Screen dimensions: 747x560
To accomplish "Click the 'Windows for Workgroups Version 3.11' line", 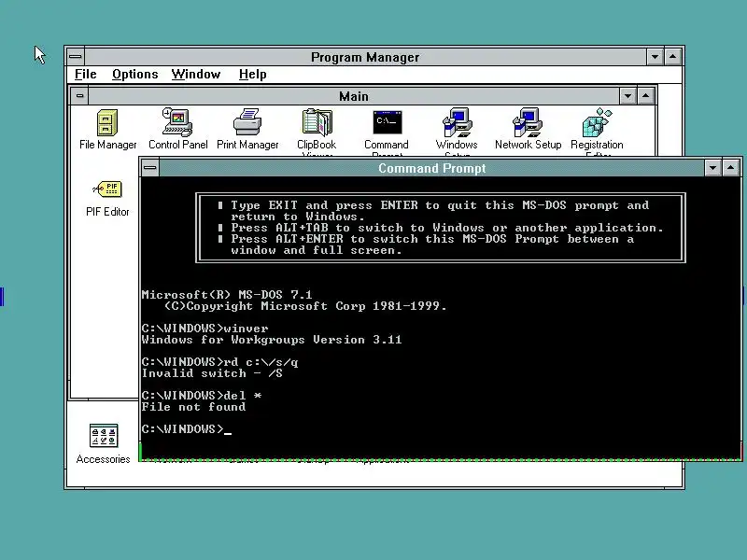I will (272, 340).
